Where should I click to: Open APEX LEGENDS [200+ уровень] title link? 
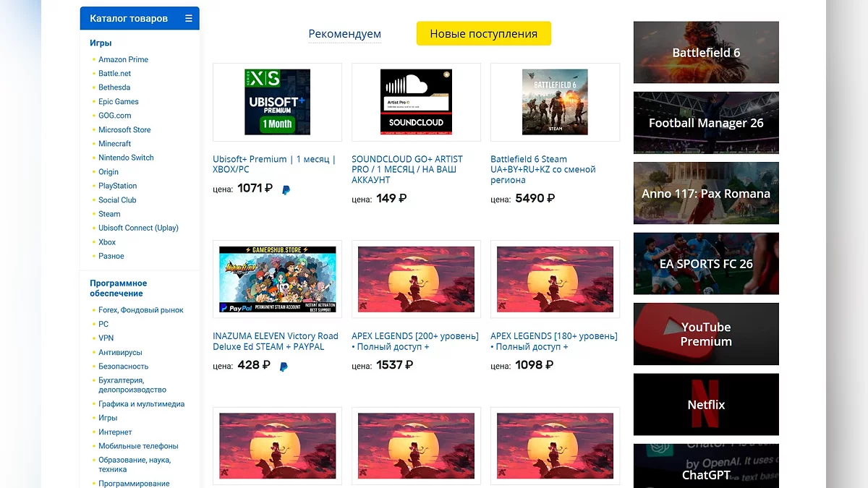pyautogui.click(x=415, y=341)
